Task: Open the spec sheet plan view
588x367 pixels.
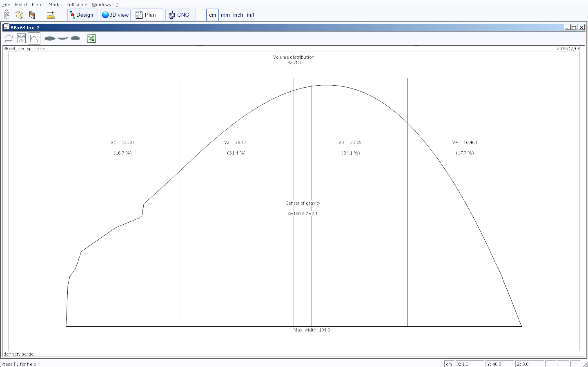Action: coord(21,39)
